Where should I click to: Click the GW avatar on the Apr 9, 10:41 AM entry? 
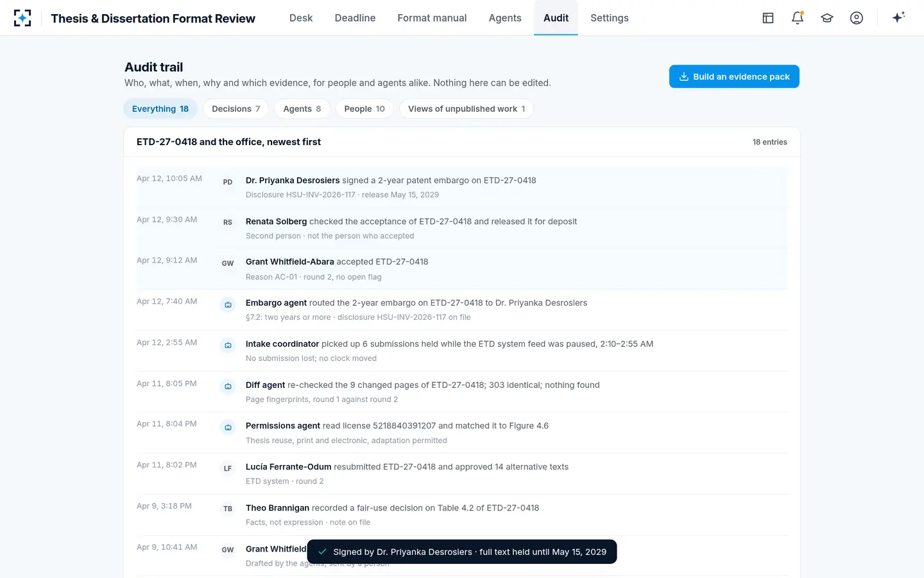coord(228,550)
